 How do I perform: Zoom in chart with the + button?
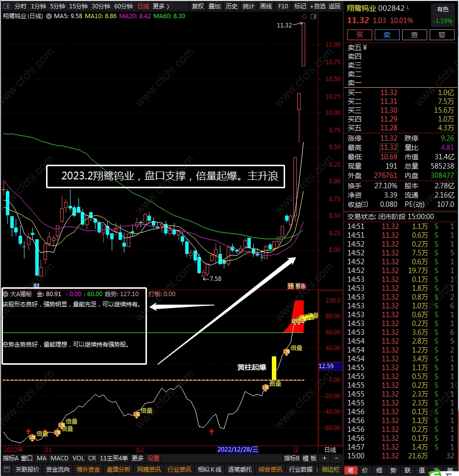pos(324,458)
